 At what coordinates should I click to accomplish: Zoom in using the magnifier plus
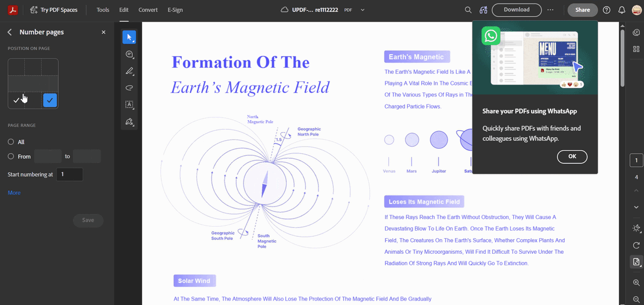[x=636, y=283]
